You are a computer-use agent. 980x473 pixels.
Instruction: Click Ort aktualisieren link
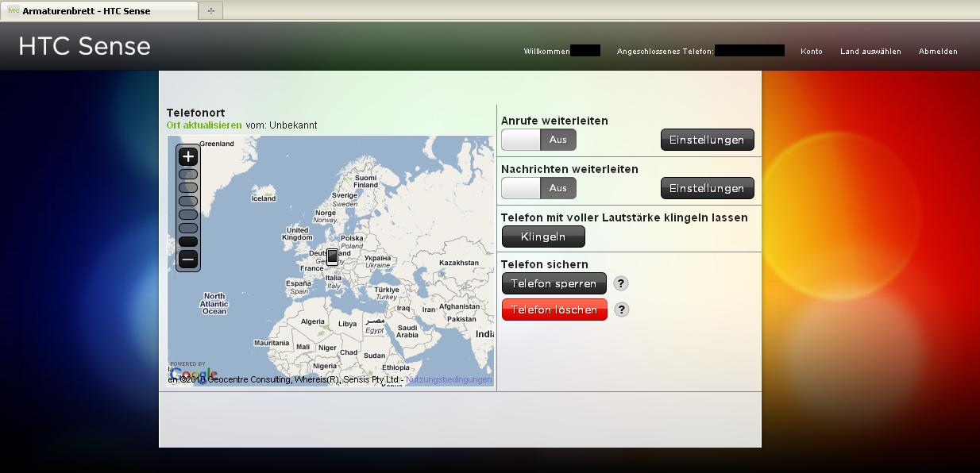204,125
